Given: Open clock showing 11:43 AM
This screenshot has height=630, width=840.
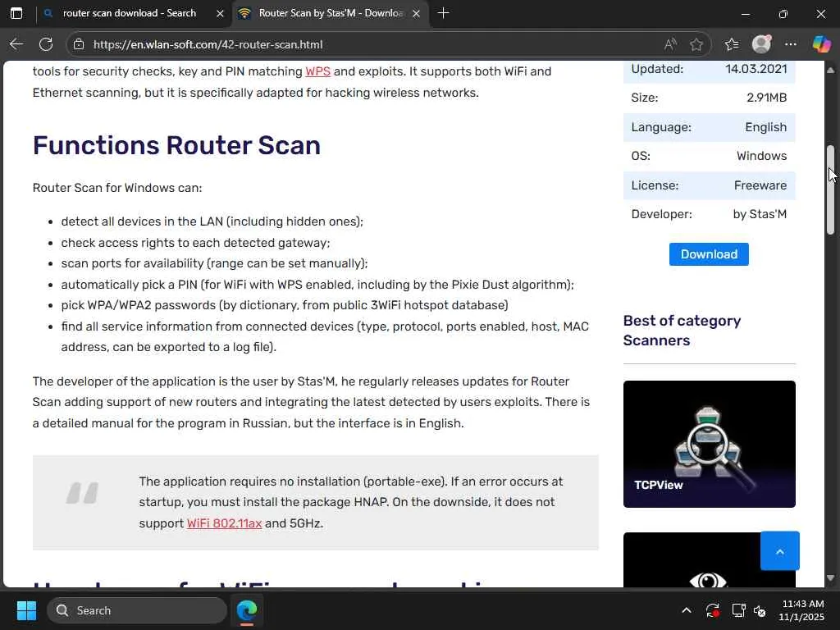Looking at the screenshot, I should click(x=801, y=610).
